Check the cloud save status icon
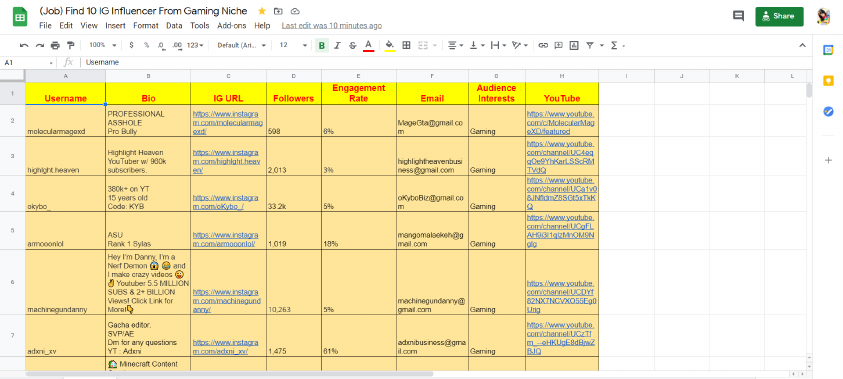This screenshot has width=843, height=379. pos(295,11)
